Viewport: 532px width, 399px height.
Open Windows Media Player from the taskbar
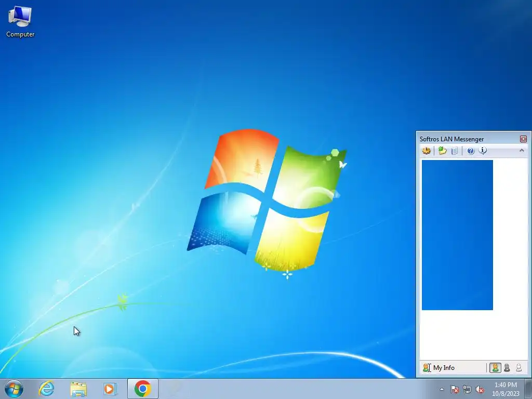pos(110,389)
